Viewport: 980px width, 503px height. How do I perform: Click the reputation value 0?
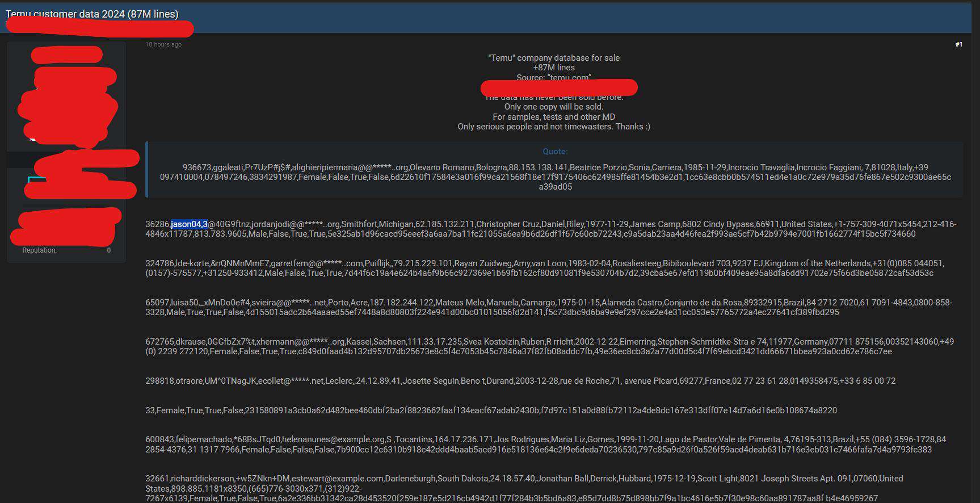coord(108,250)
